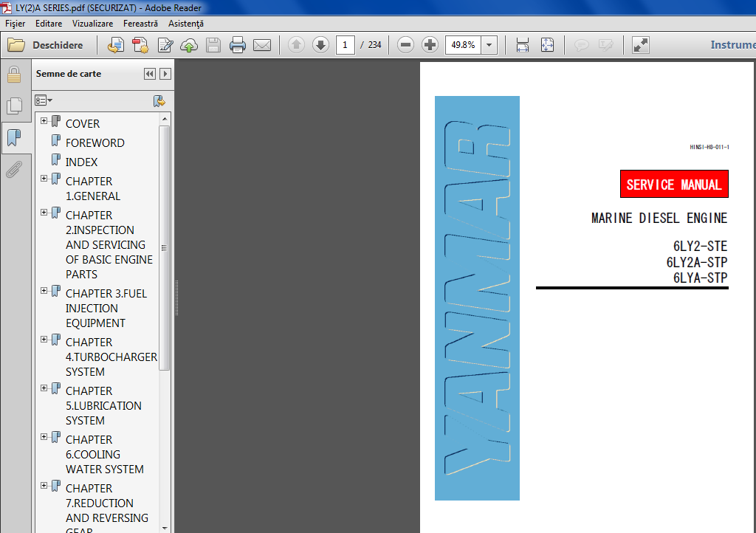Expand CHAPTER 2.INSPECTION AND SERVICING bookmark
756x533 pixels.
click(x=44, y=212)
